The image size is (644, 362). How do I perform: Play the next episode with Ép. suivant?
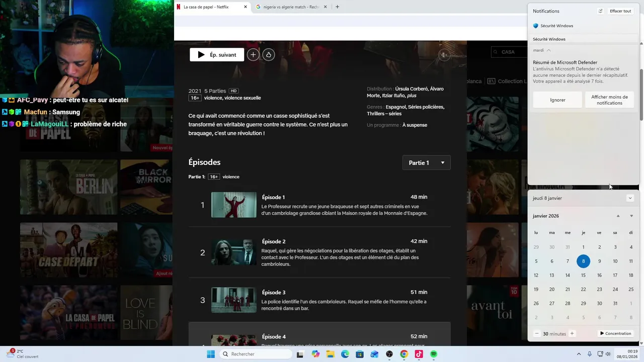click(x=217, y=55)
